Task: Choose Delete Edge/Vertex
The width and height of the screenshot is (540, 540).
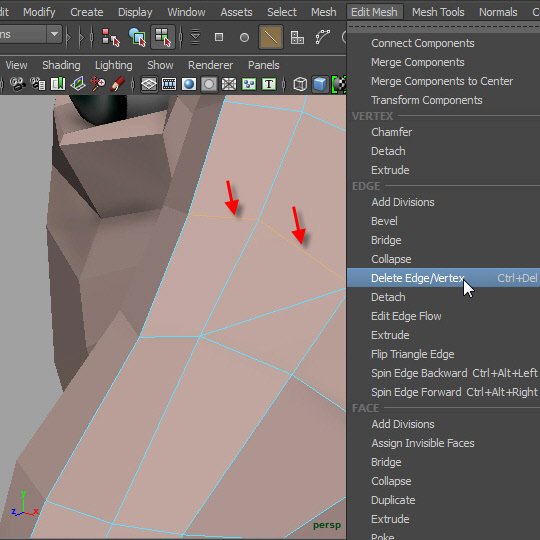Action: click(444, 278)
